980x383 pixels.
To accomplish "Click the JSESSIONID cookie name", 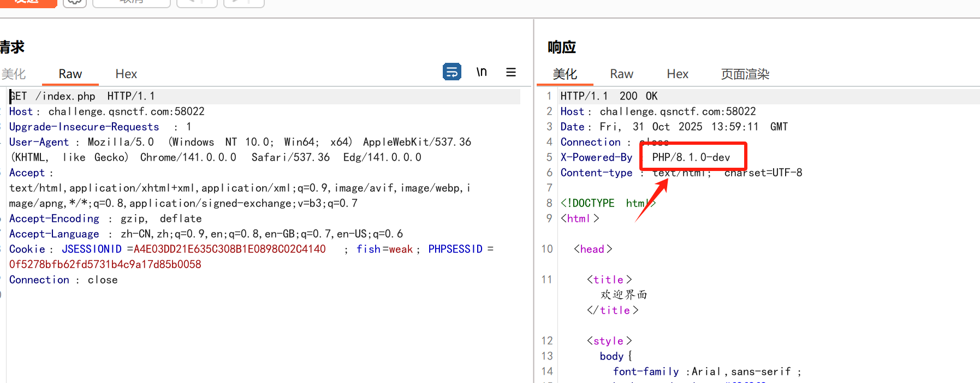I will [92, 249].
